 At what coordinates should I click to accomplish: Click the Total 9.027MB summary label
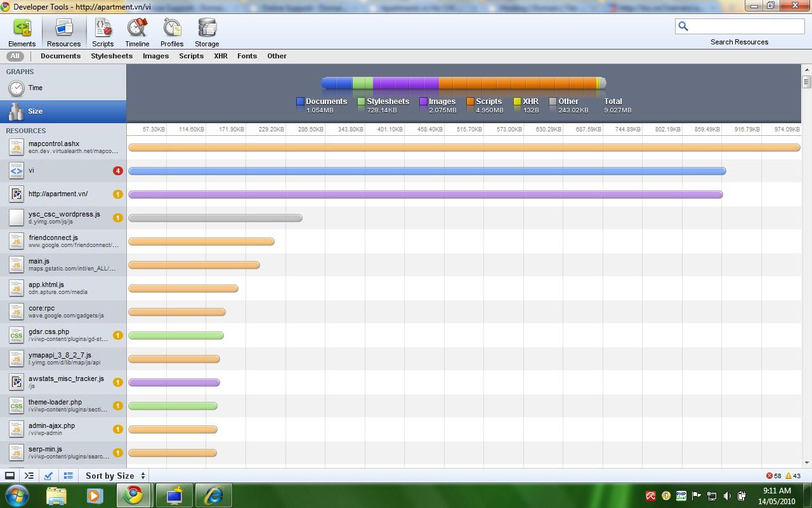pyautogui.click(x=617, y=105)
